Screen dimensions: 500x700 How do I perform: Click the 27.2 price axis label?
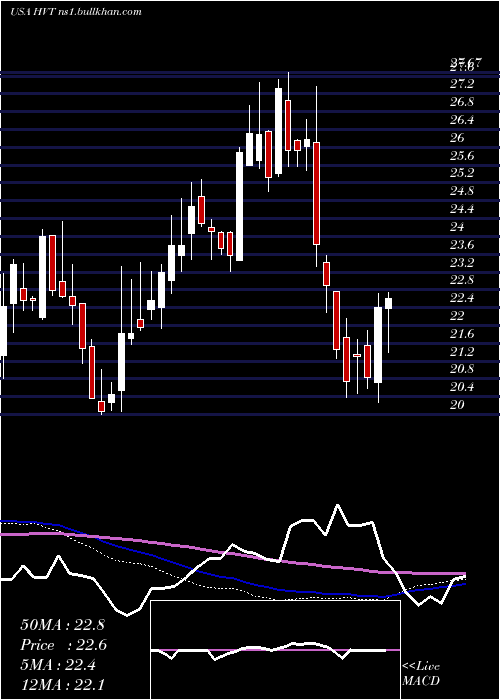tap(462, 84)
